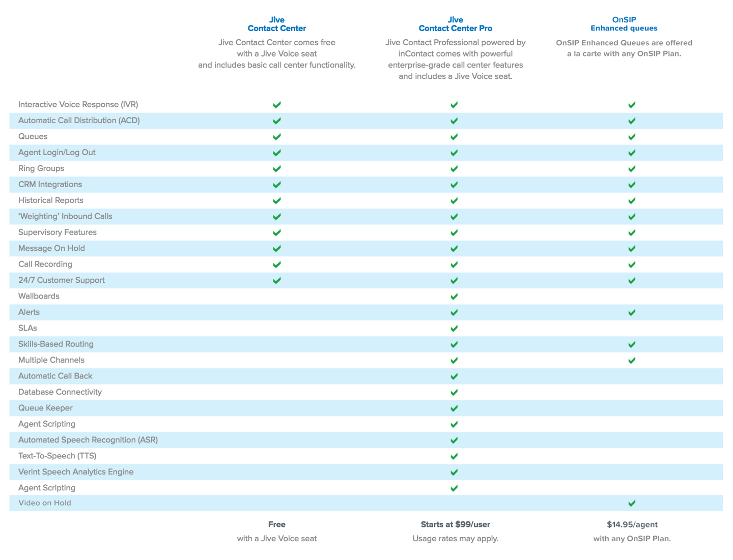The width and height of the screenshot is (733, 560).
Task: Select the 'Automatic Call Distribution (ACD)' row label
Action: [x=79, y=121]
